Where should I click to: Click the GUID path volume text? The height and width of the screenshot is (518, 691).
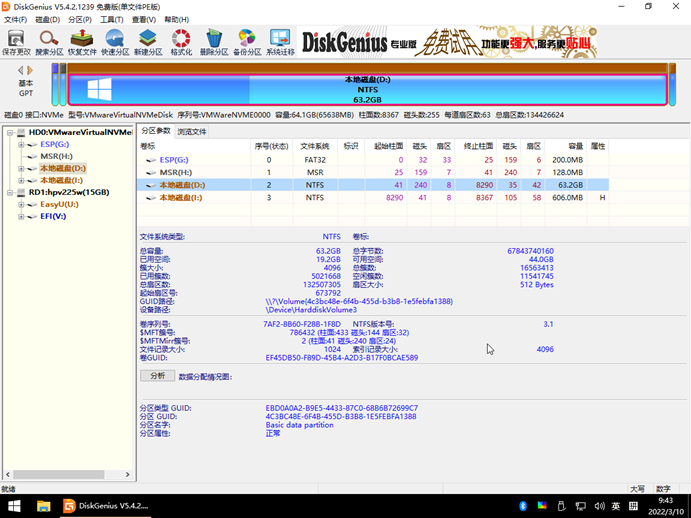point(359,301)
